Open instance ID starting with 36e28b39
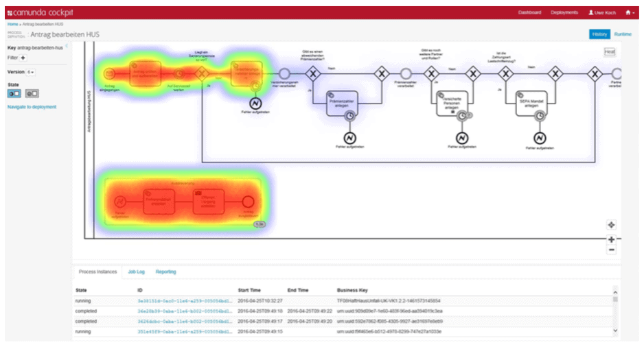Image resolution: width=644 pixels, height=349 pixels. pyautogui.click(x=185, y=311)
